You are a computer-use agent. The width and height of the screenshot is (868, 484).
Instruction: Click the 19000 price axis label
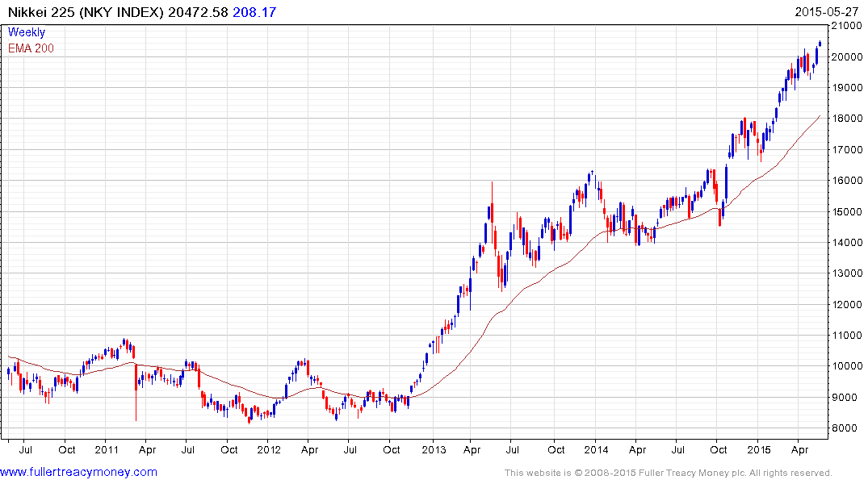(846, 87)
